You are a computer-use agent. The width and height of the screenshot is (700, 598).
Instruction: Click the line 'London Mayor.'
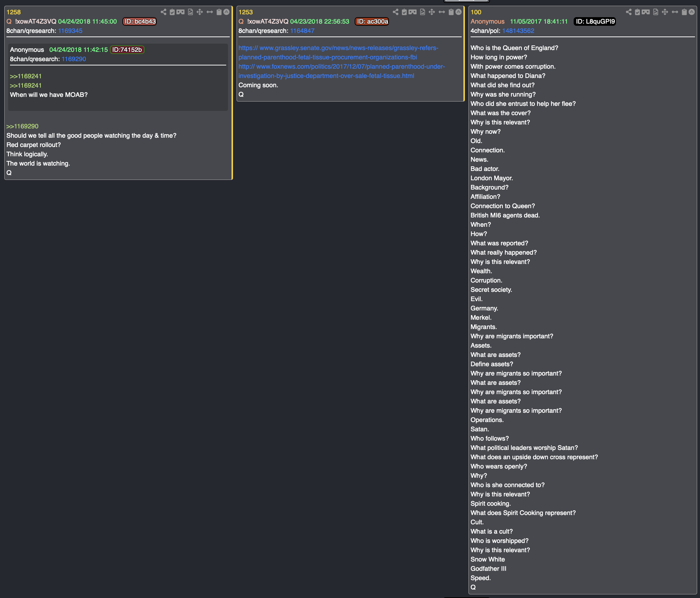pyautogui.click(x=492, y=178)
